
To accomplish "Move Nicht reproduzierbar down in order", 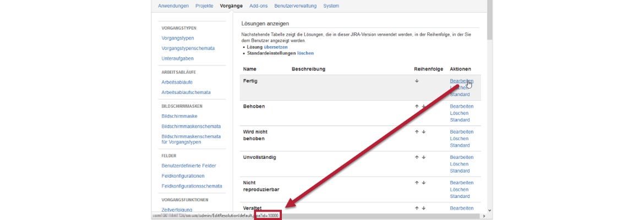I will [x=423, y=183].
